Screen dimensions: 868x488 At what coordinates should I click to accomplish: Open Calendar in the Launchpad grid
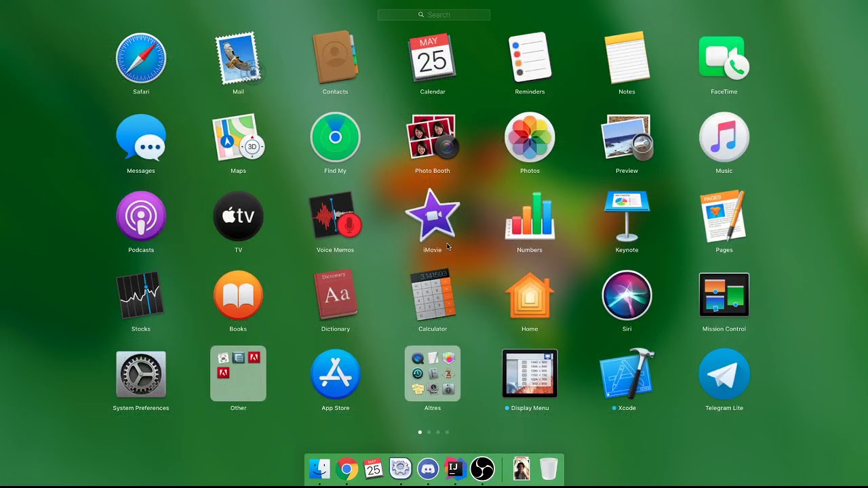[433, 58]
